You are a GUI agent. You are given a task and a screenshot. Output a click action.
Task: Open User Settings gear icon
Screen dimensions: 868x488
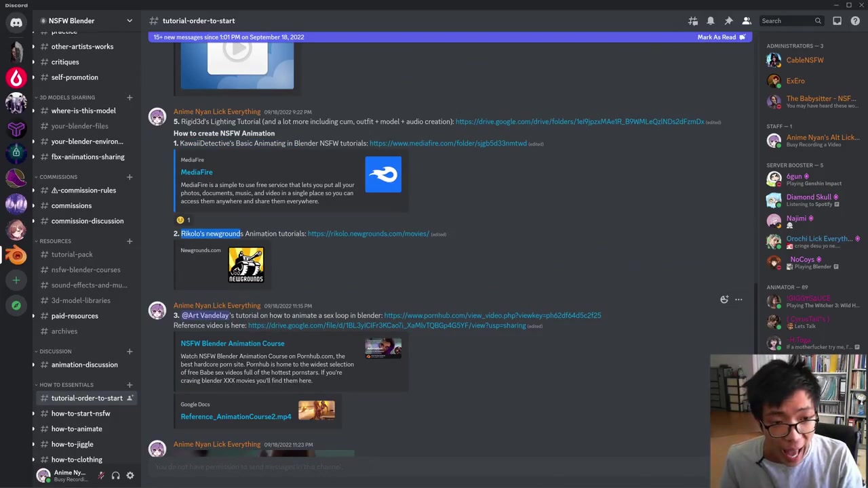pyautogui.click(x=130, y=476)
